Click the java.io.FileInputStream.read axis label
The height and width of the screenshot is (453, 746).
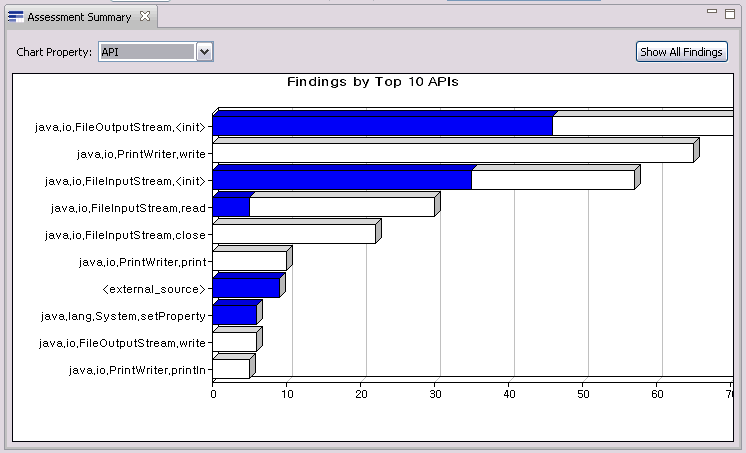tap(128, 208)
